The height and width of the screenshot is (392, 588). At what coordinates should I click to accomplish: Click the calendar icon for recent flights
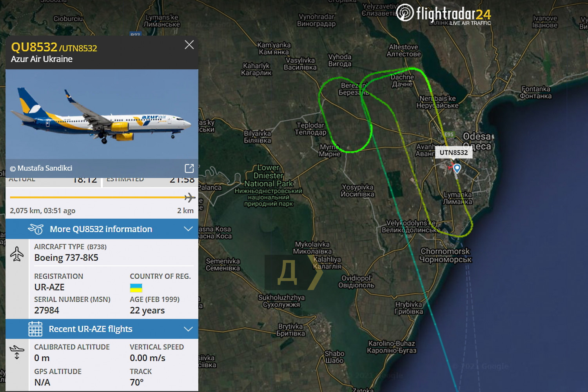35,329
